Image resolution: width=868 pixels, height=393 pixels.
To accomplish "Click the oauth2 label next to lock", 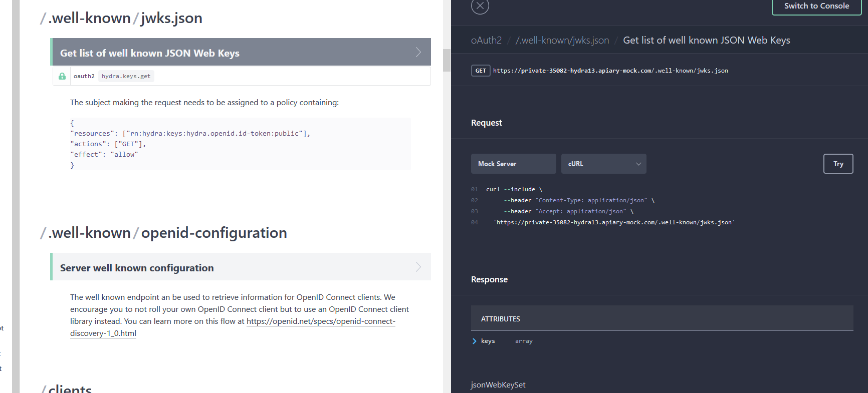I will [84, 76].
